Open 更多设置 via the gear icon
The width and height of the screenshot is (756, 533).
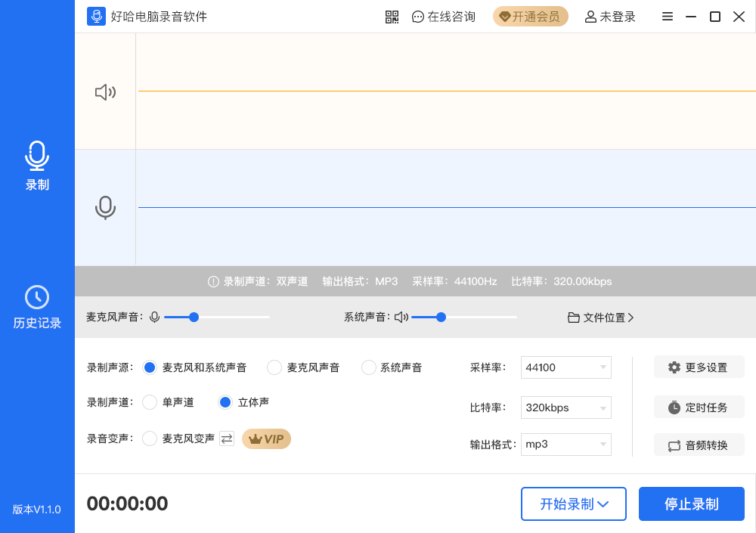click(x=675, y=367)
